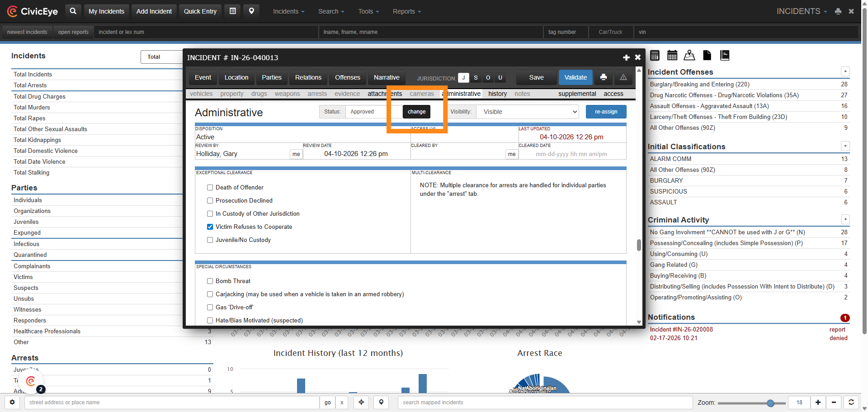Check In Custody of Other Jurisdiction
Screen dimensions: 868x412
pyautogui.click(x=210, y=213)
